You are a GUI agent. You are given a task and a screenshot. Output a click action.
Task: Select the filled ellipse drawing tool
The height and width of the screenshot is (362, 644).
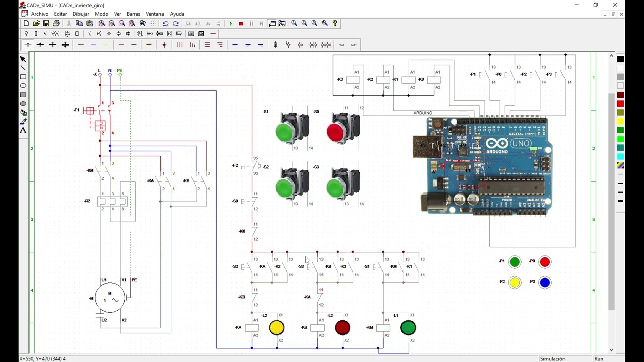click(23, 104)
